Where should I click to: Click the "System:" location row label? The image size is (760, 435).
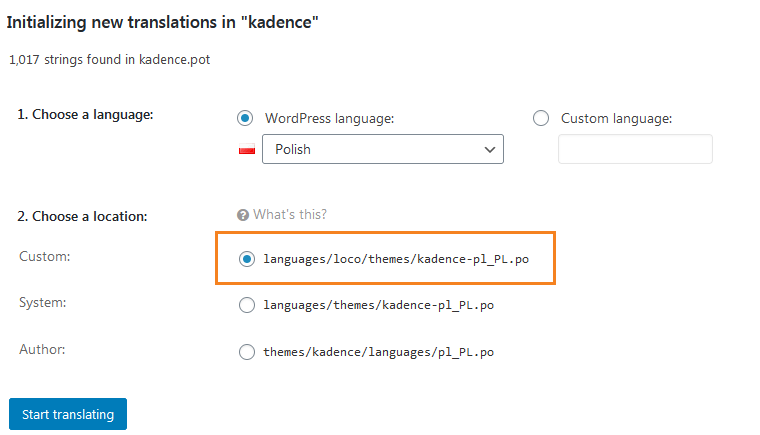click(x=43, y=303)
